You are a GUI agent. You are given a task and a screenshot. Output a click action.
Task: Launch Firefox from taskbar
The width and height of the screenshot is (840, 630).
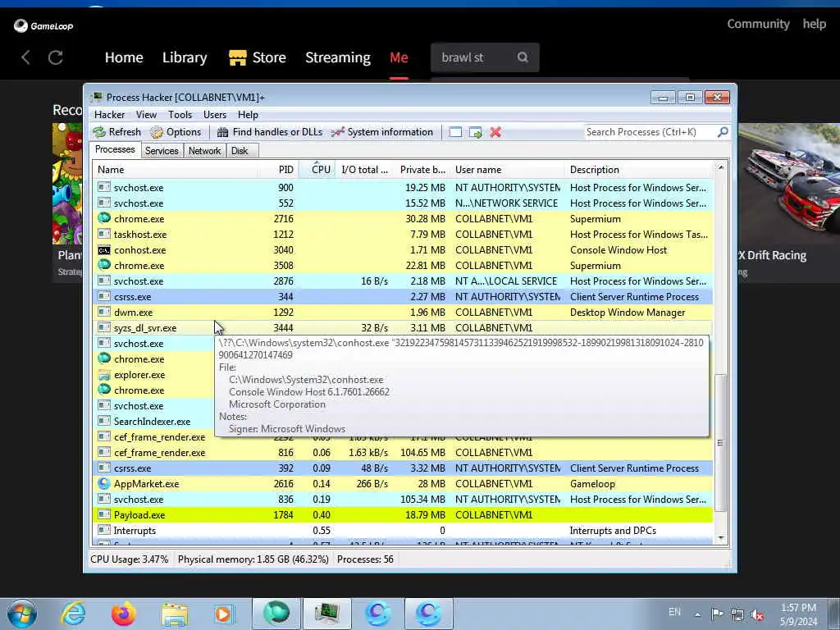click(x=124, y=614)
